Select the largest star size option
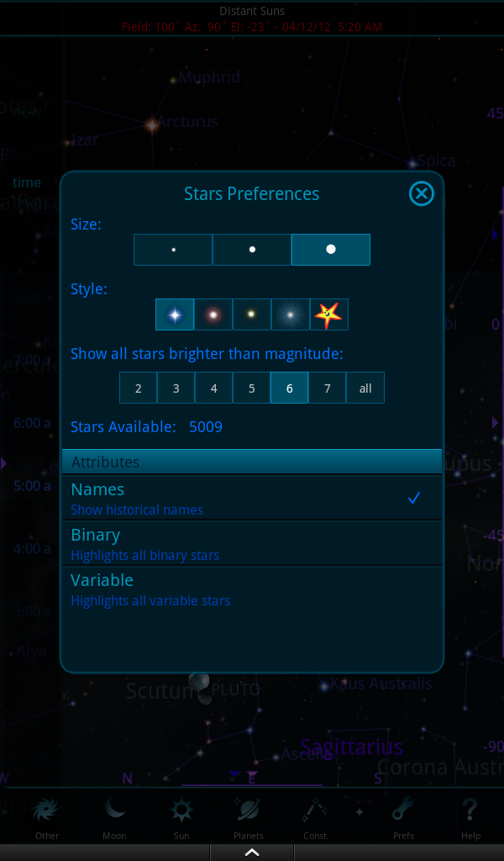The image size is (504, 861). (330, 249)
